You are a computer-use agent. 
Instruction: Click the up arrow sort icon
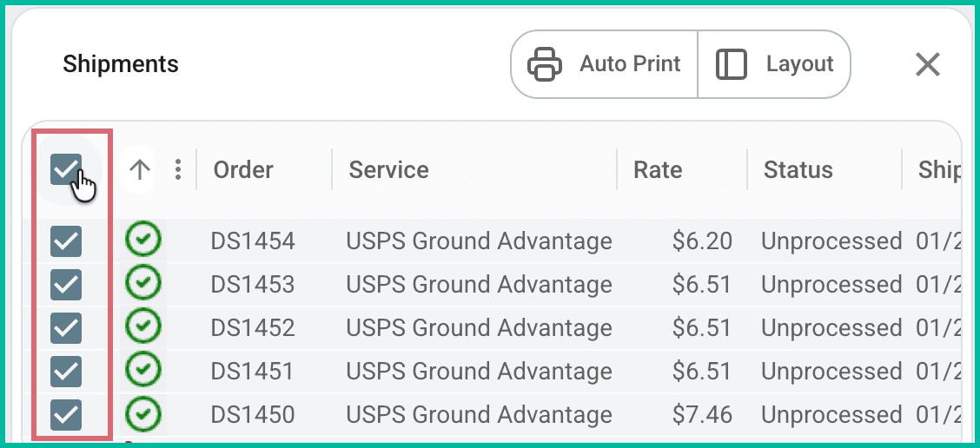(x=140, y=169)
